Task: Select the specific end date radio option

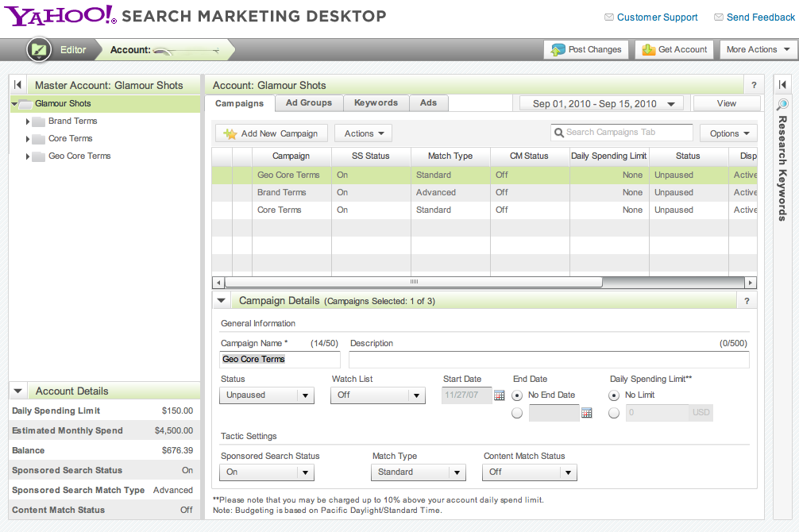Action: pos(518,413)
